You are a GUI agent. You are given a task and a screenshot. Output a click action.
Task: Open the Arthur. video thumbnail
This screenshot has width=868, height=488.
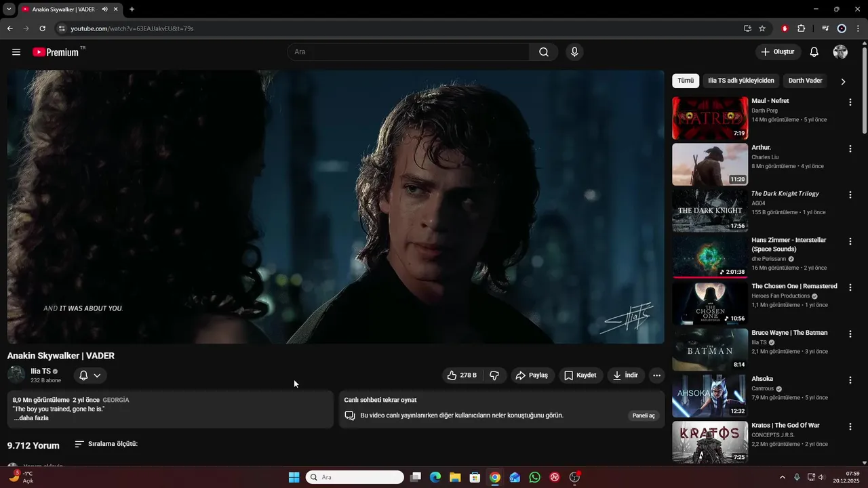click(x=710, y=164)
